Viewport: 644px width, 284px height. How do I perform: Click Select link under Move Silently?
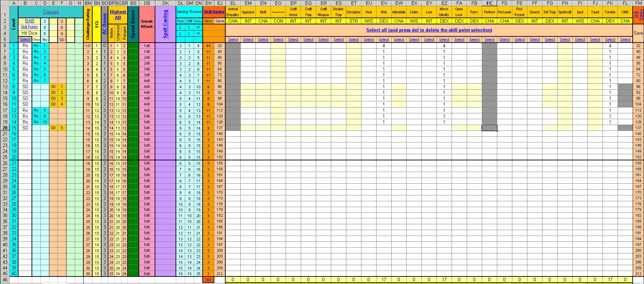tap(444, 40)
